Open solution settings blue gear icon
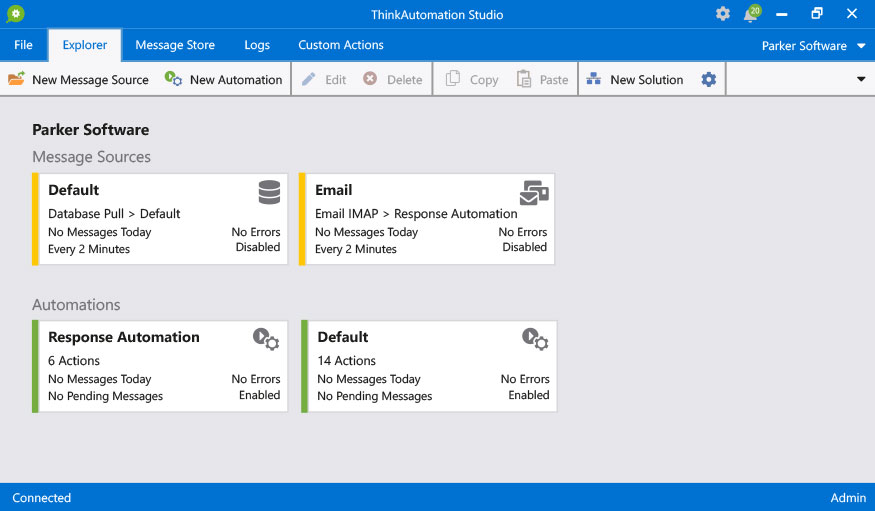This screenshot has width=875, height=511. [709, 79]
